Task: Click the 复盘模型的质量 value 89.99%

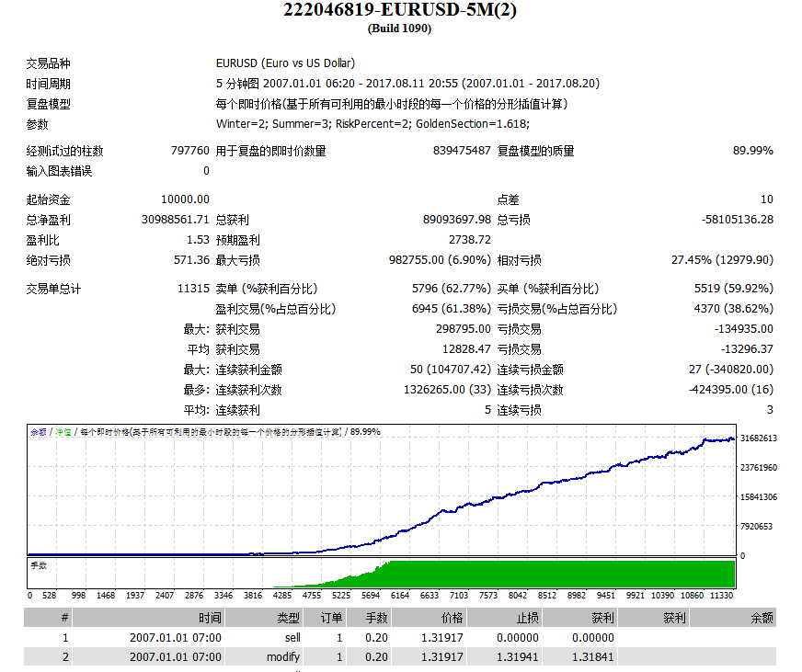Action: click(x=752, y=151)
